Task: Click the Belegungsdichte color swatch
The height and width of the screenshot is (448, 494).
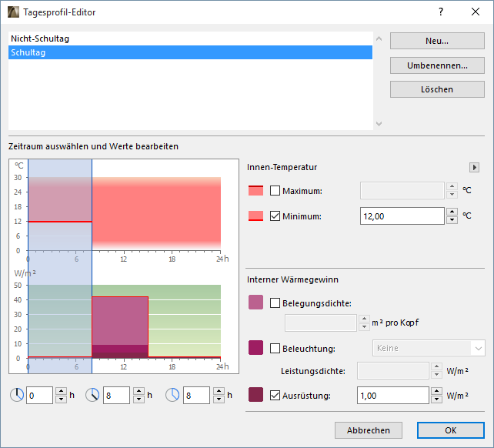Action: coord(255,302)
